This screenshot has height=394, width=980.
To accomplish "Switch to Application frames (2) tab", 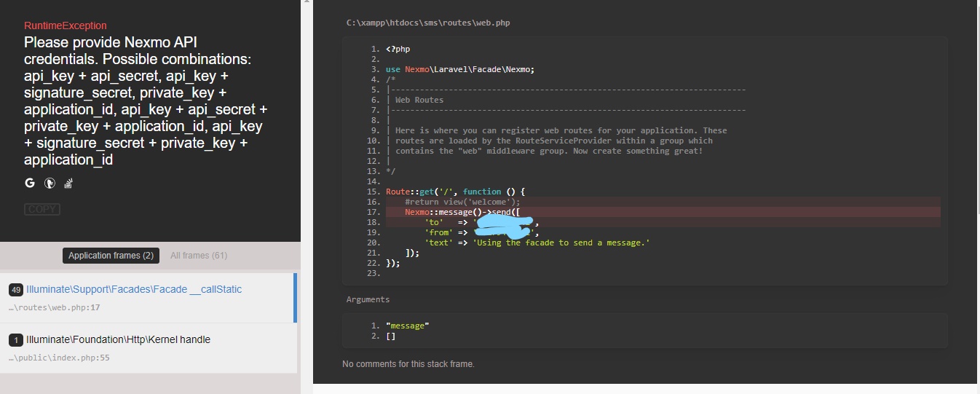I will pyautogui.click(x=111, y=256).
